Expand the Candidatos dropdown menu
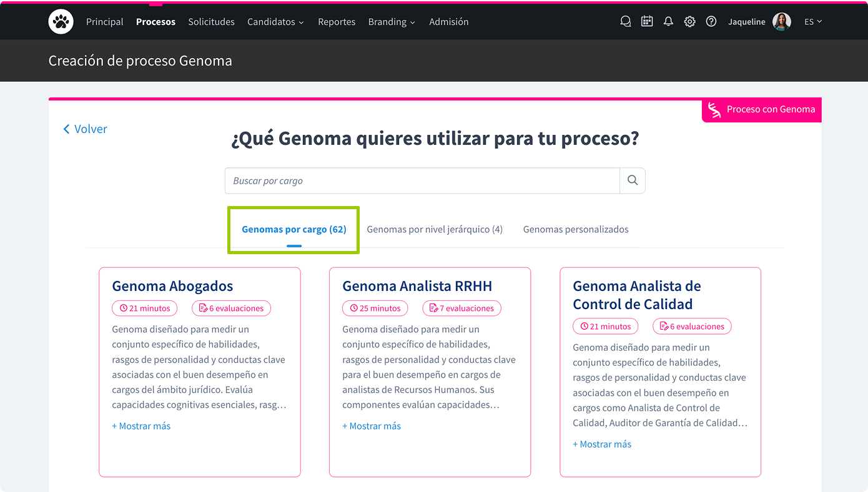 click(275, 22)
